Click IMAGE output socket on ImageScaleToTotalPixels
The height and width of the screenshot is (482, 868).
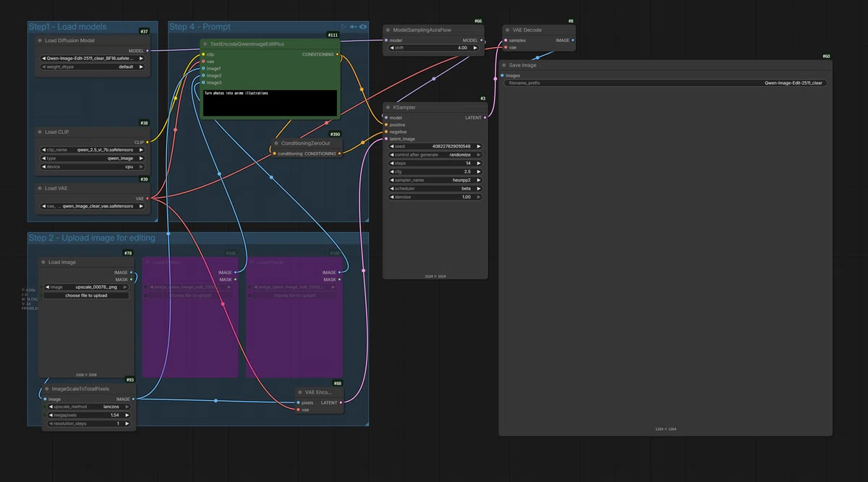(x=134, y=399)
